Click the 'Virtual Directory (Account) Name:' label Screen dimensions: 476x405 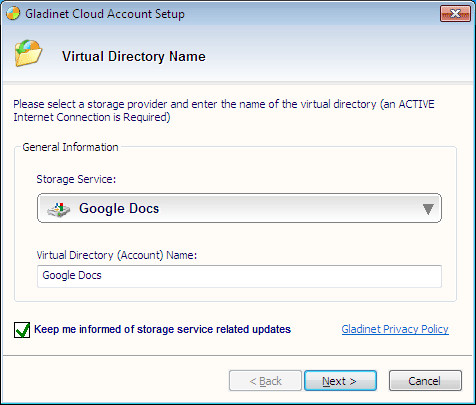tap(117, 255)
